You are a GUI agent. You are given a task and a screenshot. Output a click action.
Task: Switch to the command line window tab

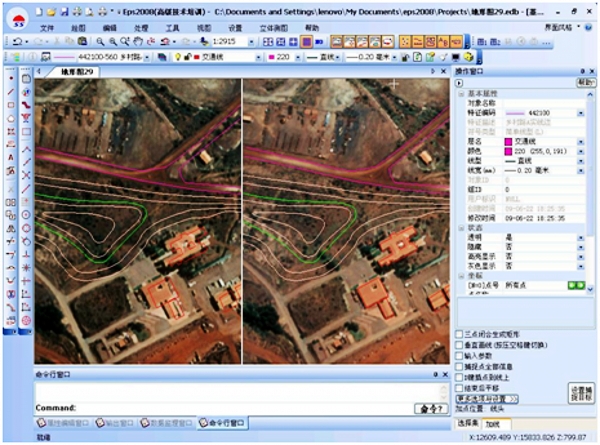(222, 423)
